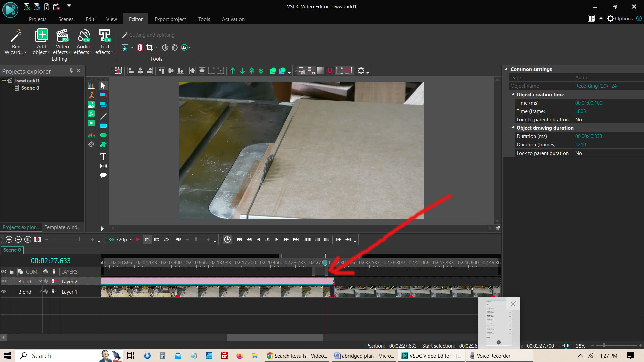Screen dimensions: 644x362
Task: Select Scene 0 in the Projects explorer
Action: pos(30,88)
